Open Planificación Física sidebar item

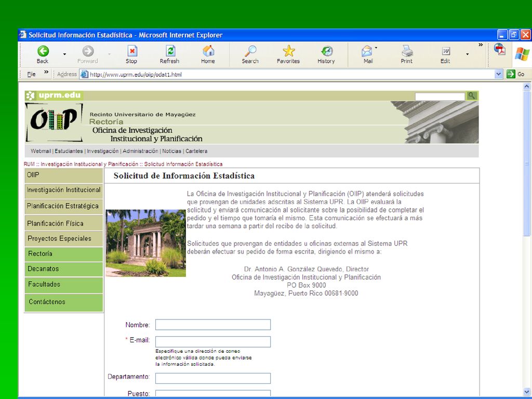point(64,223)
